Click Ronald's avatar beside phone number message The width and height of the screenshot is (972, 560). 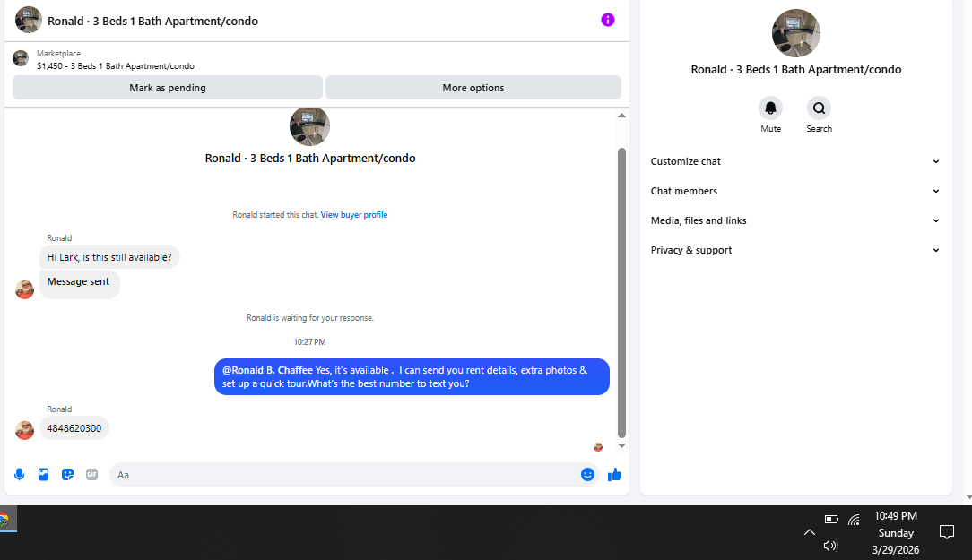click(x=24, y=430)
